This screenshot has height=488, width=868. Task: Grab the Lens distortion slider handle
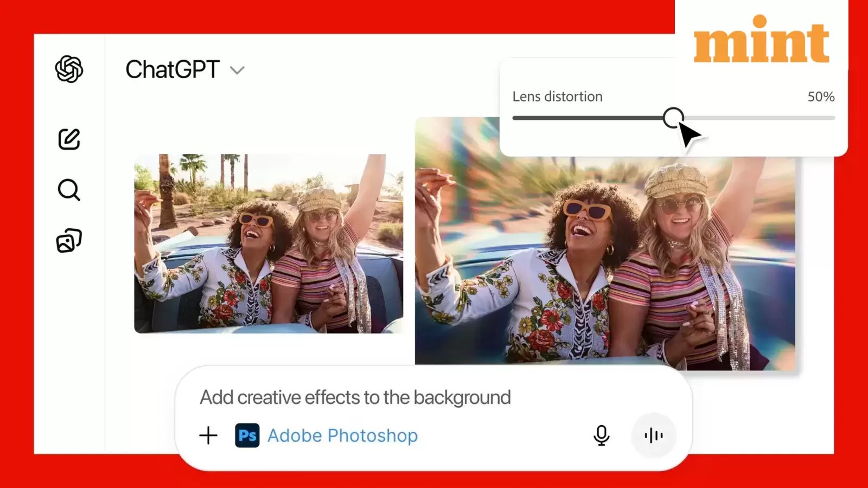pyautogui.click(x=674, y=118)
